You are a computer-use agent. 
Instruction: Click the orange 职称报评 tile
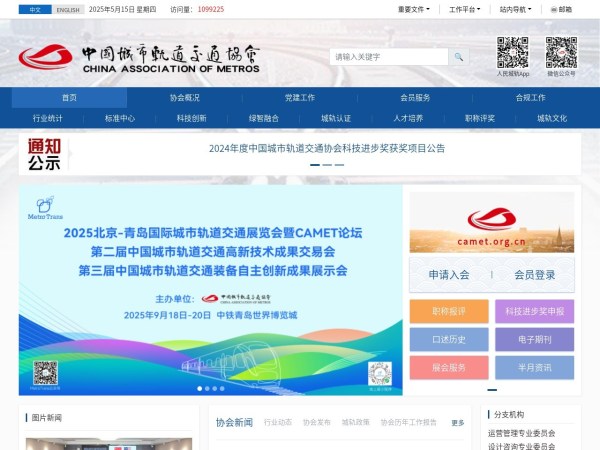pos(449,312)
